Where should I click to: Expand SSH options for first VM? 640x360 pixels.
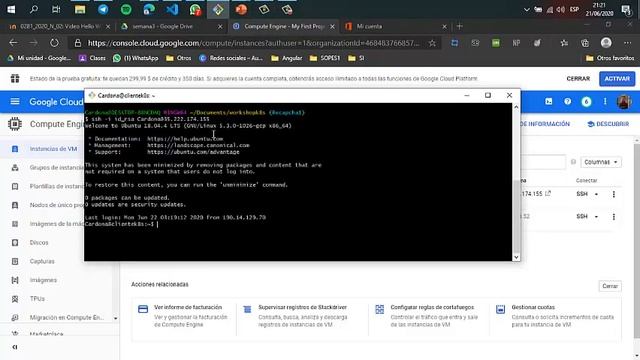(x=596, y=194)
